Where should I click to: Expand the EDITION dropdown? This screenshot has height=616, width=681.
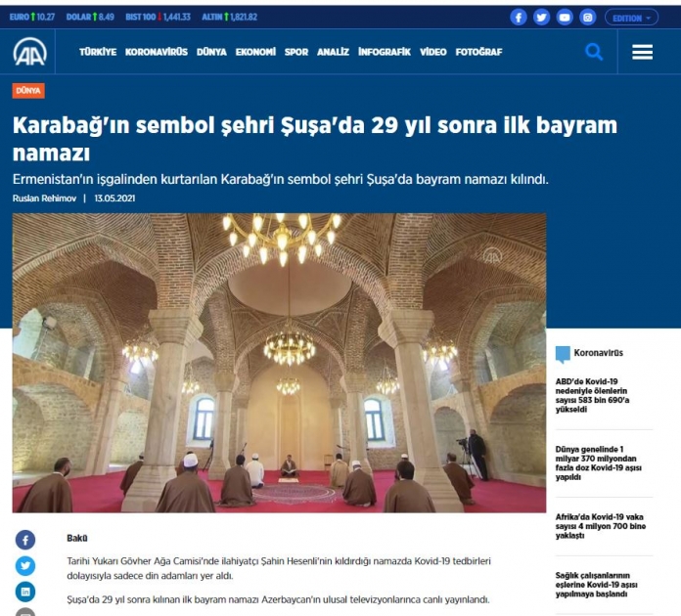[x=631, y=18]
